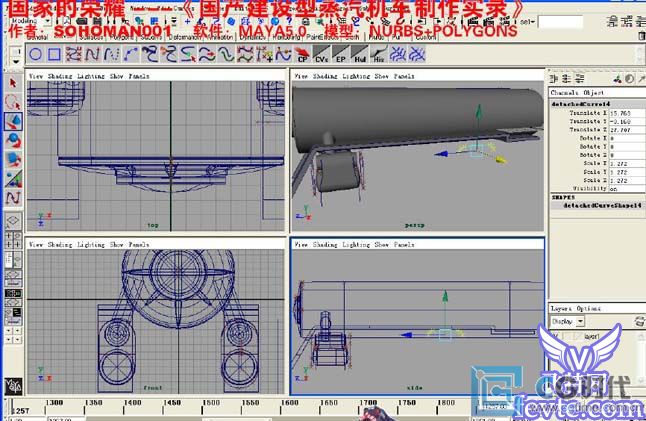This screenshot has width=646, height=421.
Task: Open the View menu of the persp panel
Action: (x=301, y=76)
